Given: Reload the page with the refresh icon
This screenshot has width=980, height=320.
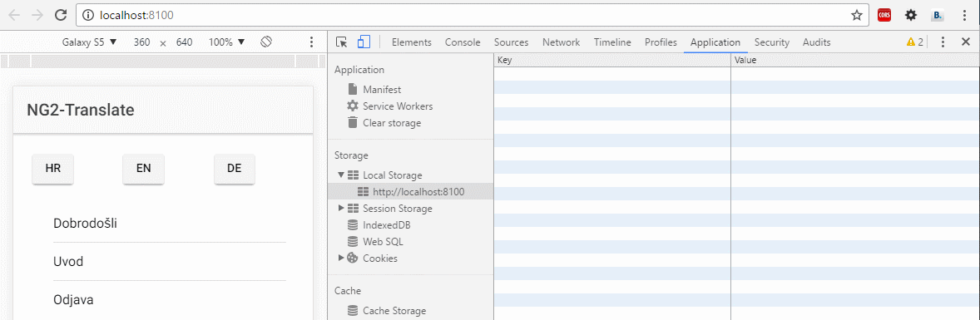Looking at the screenshot, I should point(61,15).
